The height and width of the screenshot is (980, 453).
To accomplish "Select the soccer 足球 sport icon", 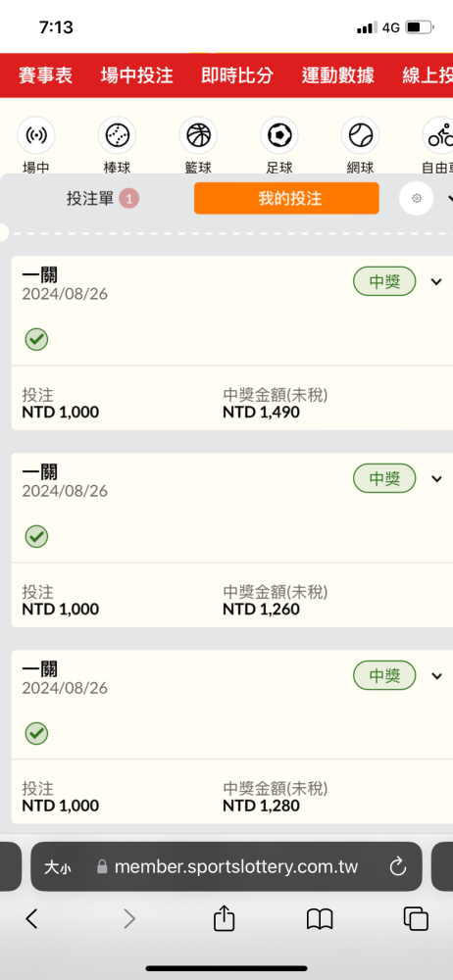I will pos(279,135).
